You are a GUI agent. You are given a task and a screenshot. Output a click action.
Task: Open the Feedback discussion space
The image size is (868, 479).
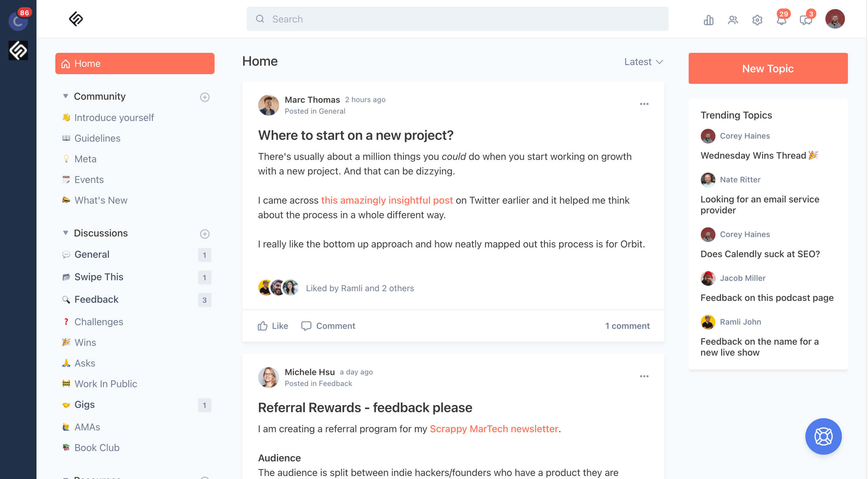(x=96, y=299)
